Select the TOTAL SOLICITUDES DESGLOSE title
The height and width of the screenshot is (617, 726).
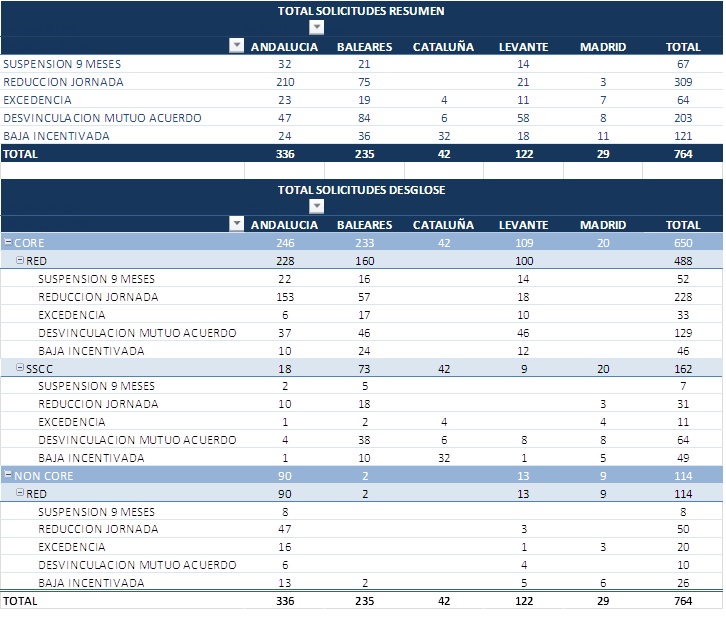(x=362, y=190)
